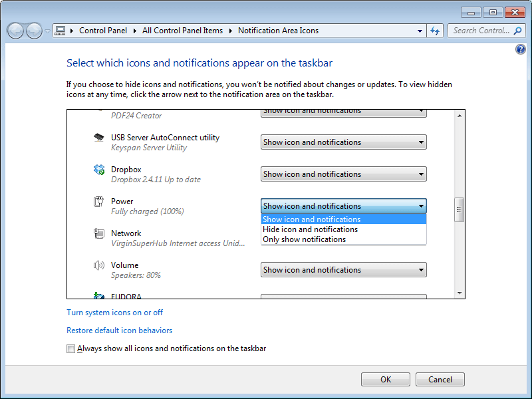Click the list scrollbar up arrow

[x=460, y=116]
